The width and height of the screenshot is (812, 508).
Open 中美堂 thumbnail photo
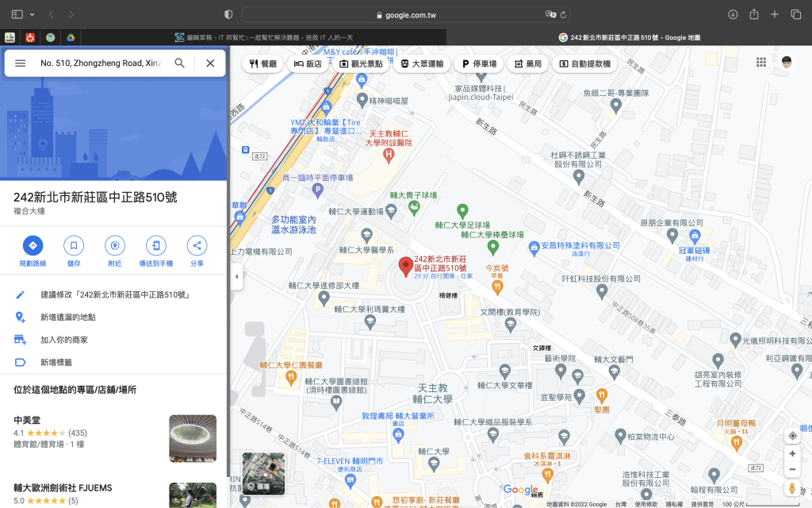tap(193, 438)
